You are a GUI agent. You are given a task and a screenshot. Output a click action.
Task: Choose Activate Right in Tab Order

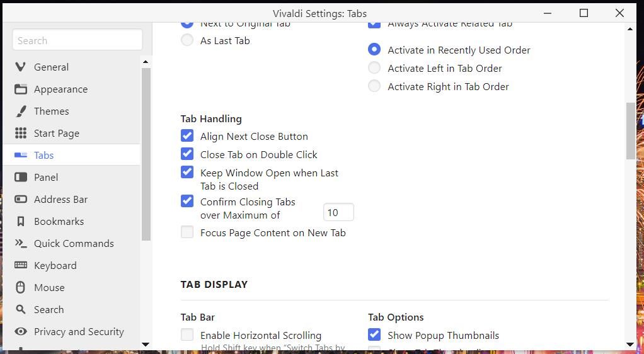[374, 86]
